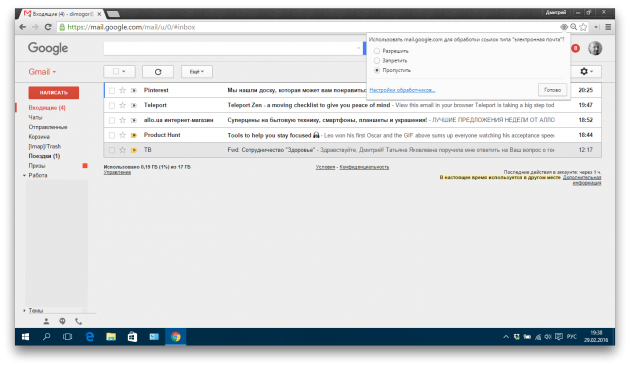Open the Корзина folder

point(39,137)
